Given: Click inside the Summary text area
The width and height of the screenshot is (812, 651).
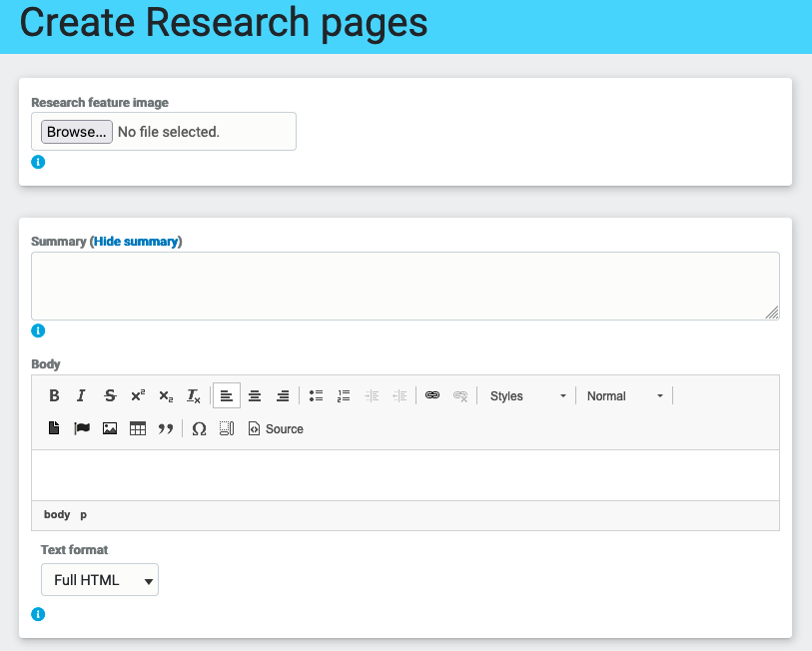Looking at the screenshot, I should [405, 286].
